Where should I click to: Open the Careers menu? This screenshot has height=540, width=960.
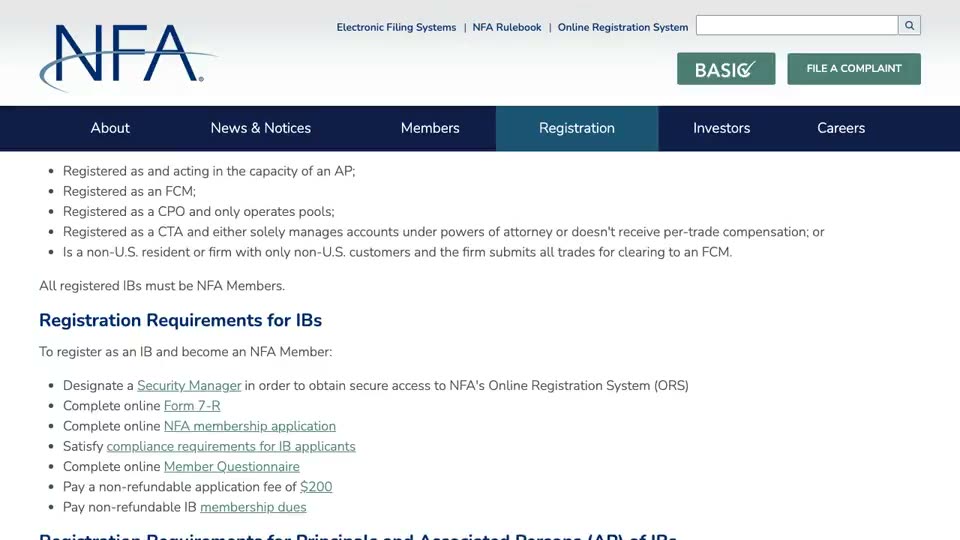coord(841,128)
